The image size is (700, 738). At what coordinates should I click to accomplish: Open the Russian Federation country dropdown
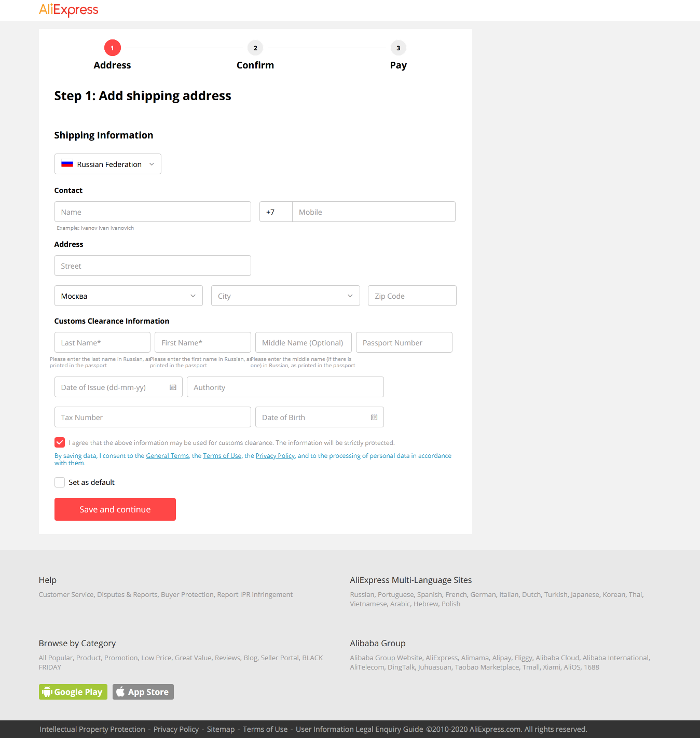pos(108,164)
